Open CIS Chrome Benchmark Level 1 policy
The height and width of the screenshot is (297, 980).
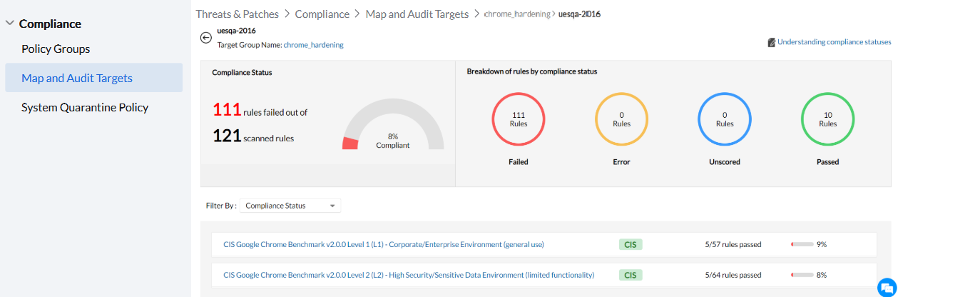click(383, 244)
